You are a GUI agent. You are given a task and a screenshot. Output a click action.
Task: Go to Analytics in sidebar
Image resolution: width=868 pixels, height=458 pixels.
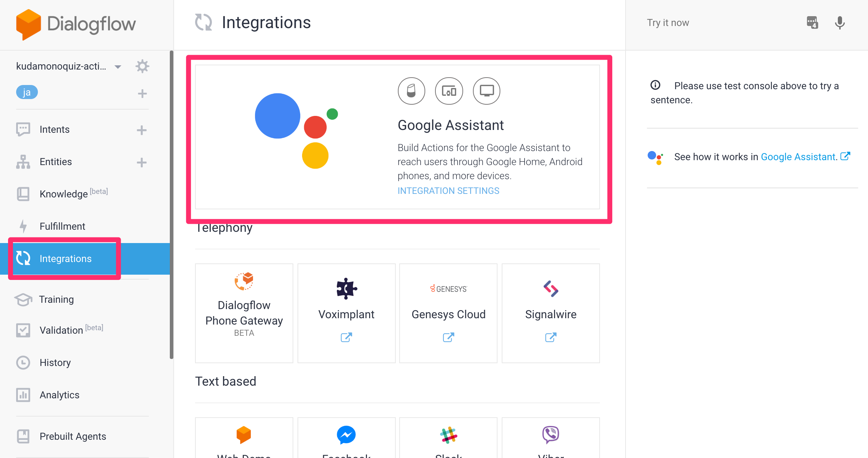pyautogui.click(x=59, y=395)
